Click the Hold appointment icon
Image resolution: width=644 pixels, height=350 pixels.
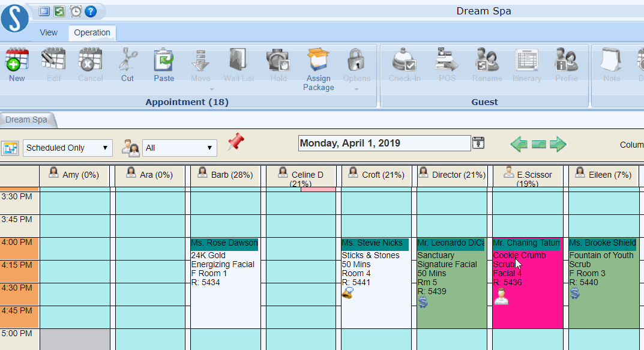tap(278, 60)
